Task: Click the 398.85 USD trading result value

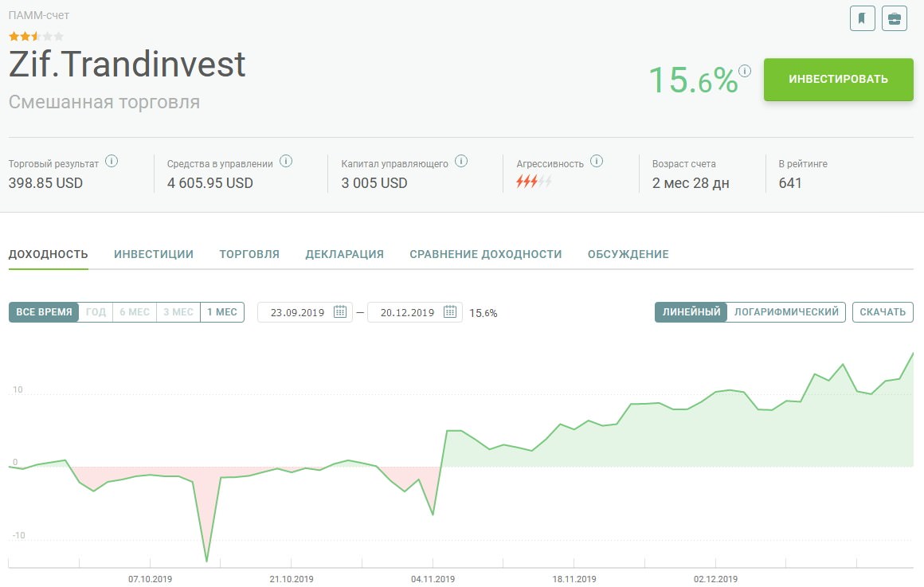Action: pos(45,183)
